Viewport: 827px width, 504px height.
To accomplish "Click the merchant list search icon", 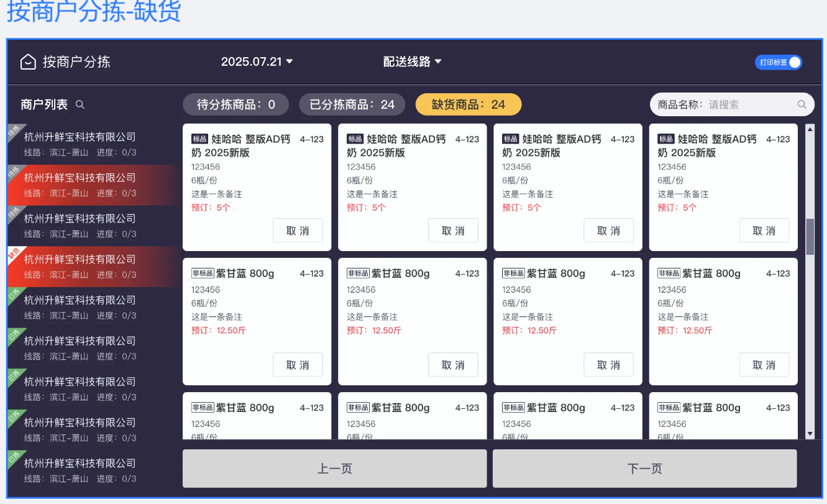I will 80,104.
